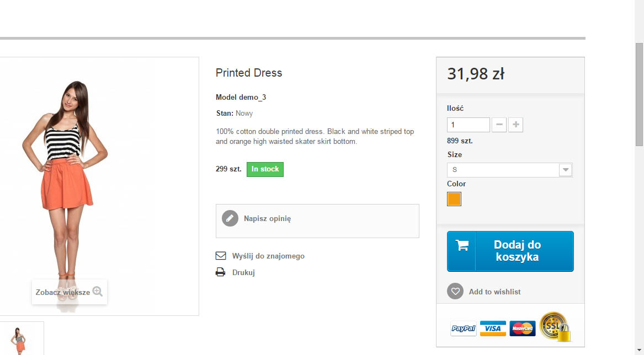Click the shopping cart icon

pos(462,246)
